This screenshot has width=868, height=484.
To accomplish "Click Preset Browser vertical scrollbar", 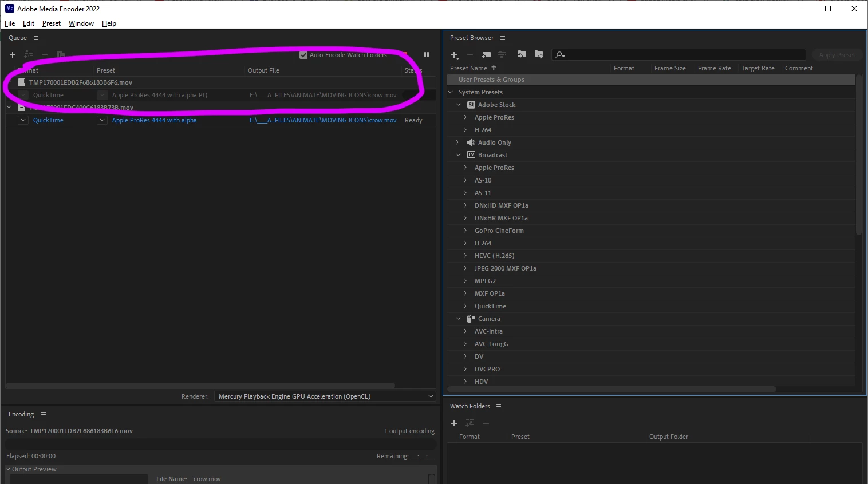I will [x=859, y=154].
